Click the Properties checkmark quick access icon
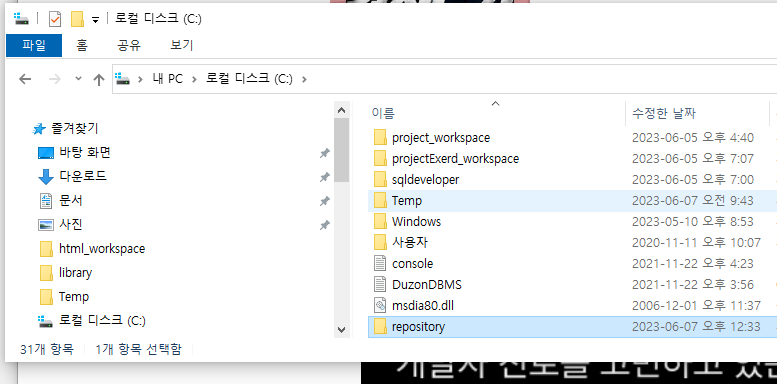 point(55,19)
